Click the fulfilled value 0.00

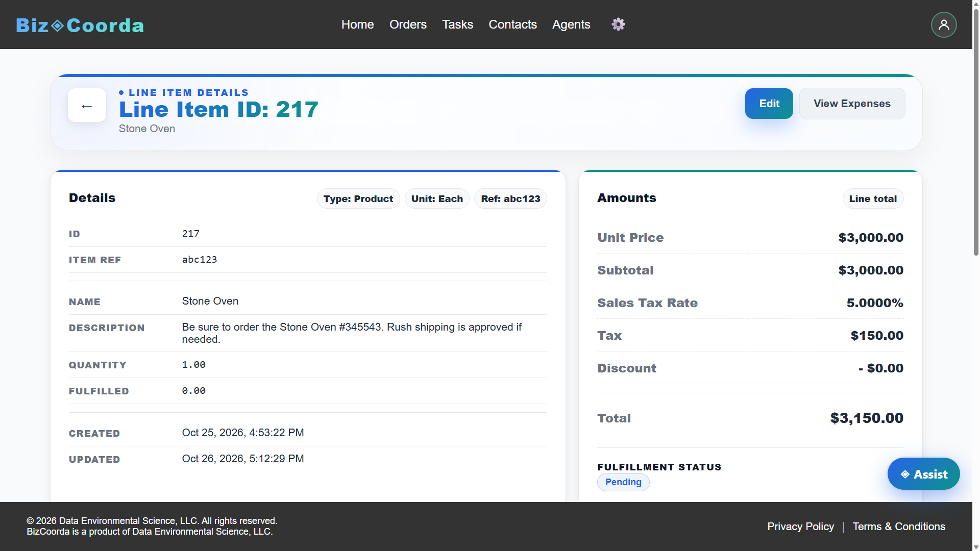point(194,391)
